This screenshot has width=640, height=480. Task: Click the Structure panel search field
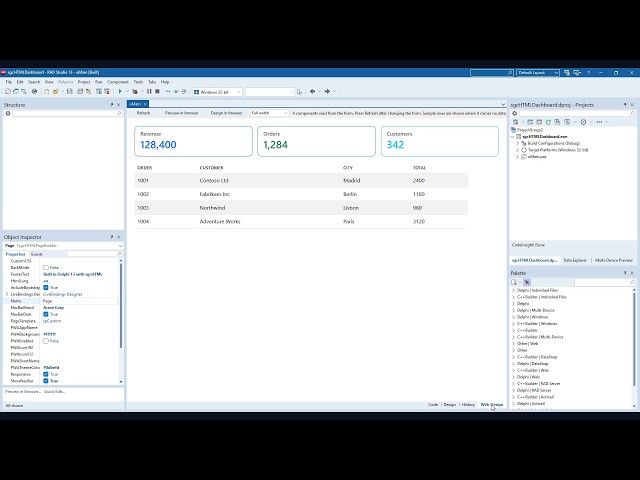tap(67, 113)
